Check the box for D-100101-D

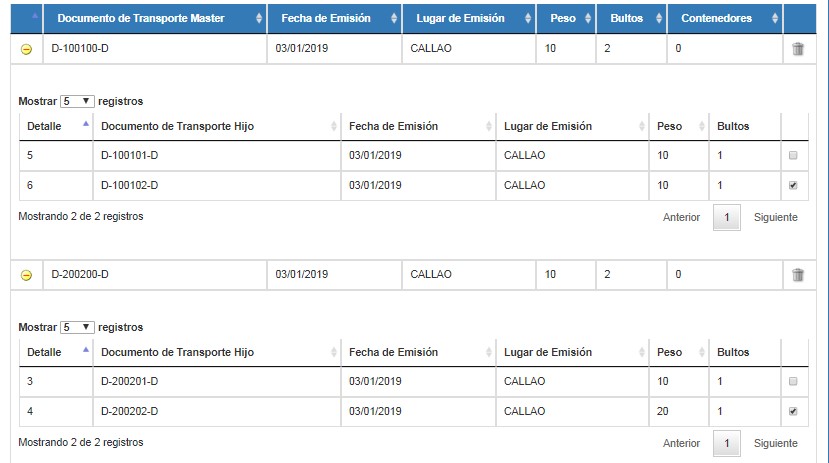tap(793, 155)
